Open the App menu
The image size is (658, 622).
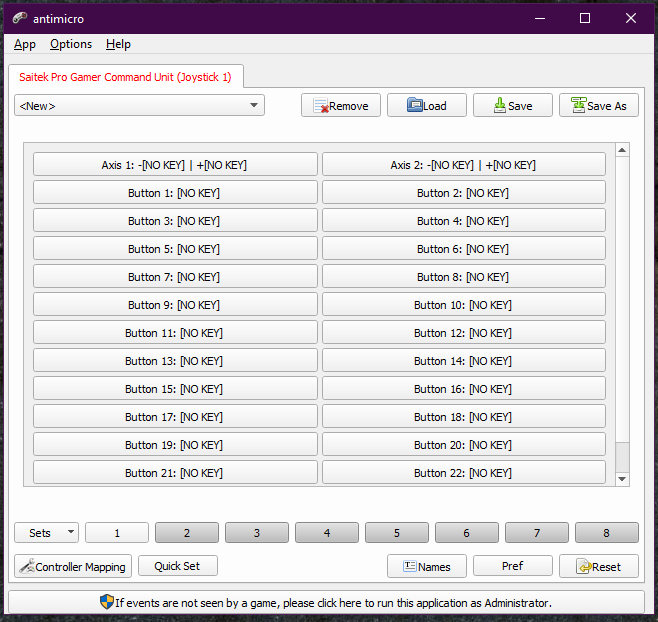point(25,44)
